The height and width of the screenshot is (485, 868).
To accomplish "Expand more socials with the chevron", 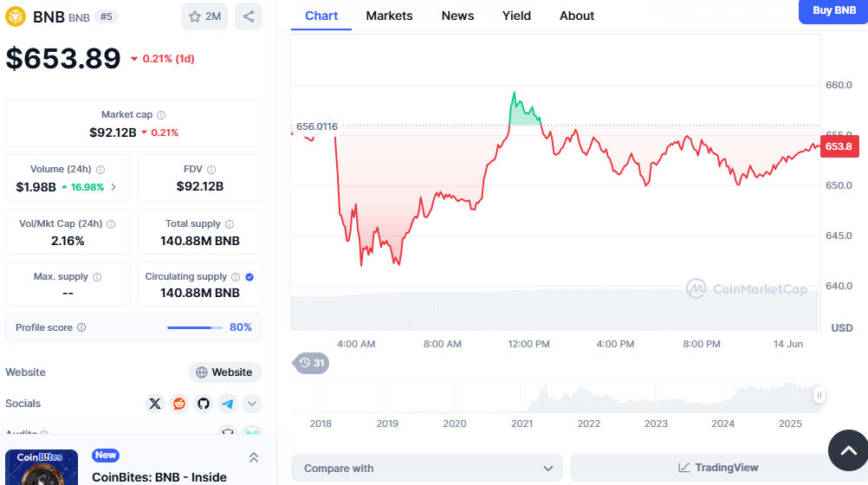I will (x=252, y=404).
